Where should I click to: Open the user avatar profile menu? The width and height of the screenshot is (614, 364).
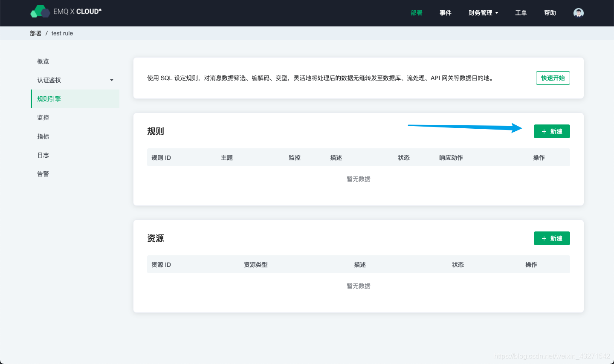pos(579,13)
